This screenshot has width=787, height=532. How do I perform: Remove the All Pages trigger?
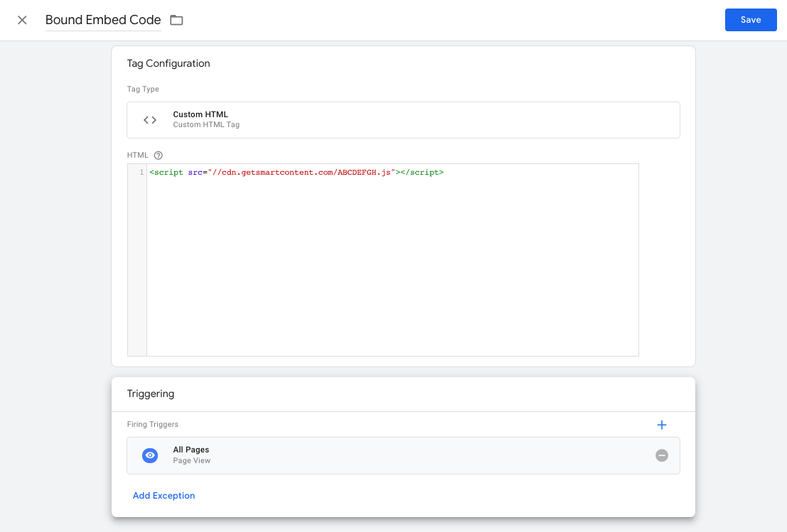click(662, 455)
